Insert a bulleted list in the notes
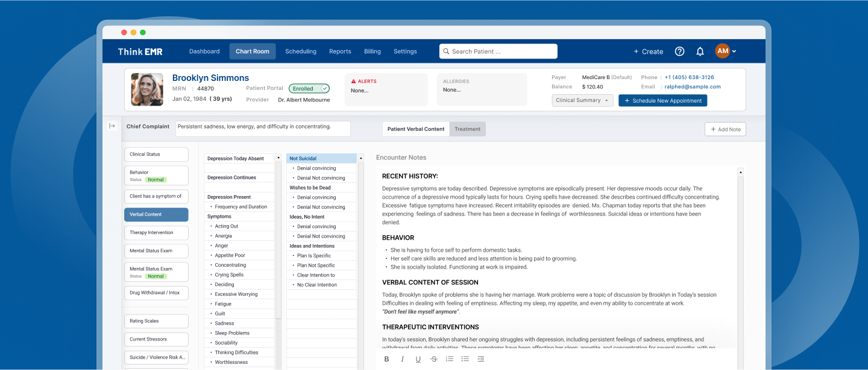This screenshot has width=868, height=370. [x=465, y=359]
